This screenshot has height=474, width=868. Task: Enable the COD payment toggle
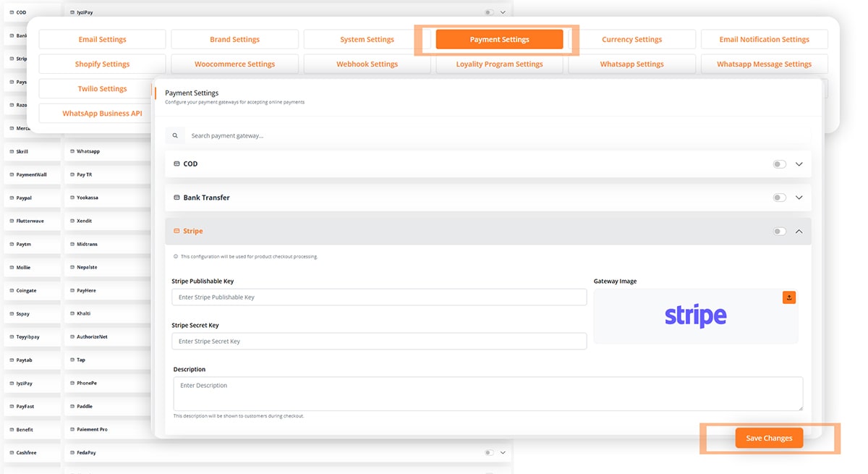click(779, 164)
